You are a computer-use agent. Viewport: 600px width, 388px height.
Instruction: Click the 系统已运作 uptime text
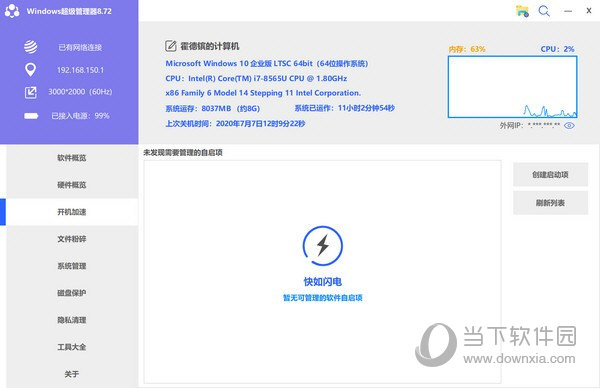(x=344, y=108)
